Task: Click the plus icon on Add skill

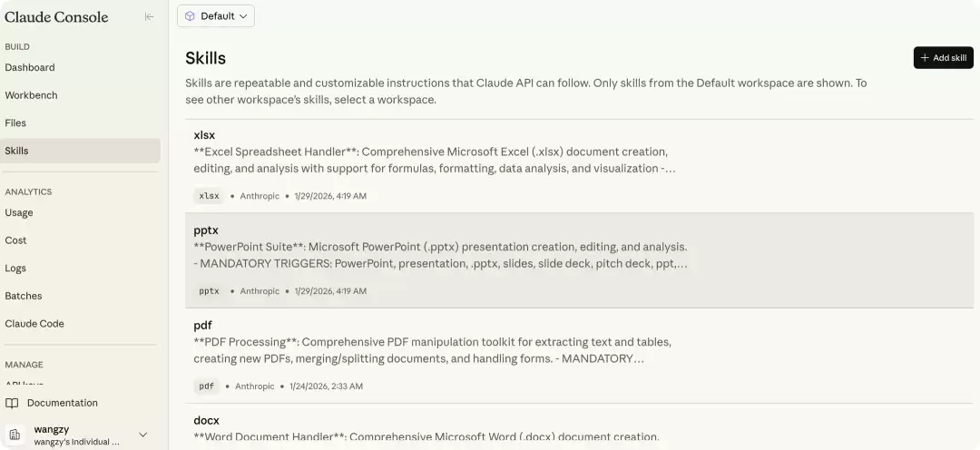Action: coord(925,57)
